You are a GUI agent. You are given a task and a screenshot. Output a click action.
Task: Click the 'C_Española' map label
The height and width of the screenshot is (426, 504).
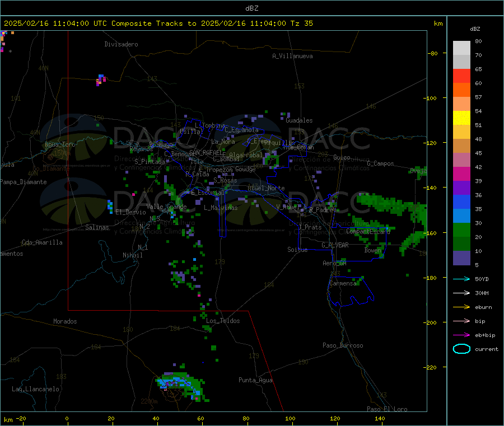(241, 130)
